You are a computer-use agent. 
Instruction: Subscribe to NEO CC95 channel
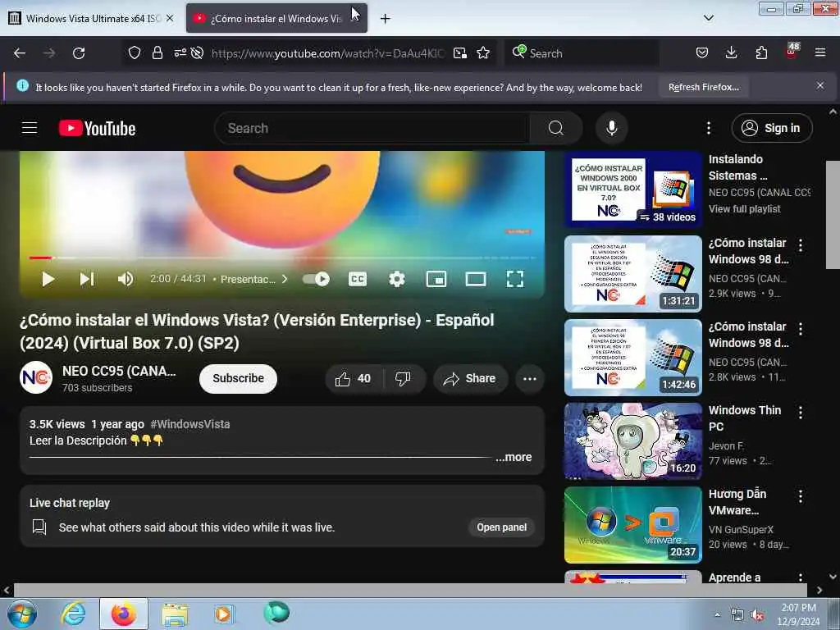(x=238, y=379)
